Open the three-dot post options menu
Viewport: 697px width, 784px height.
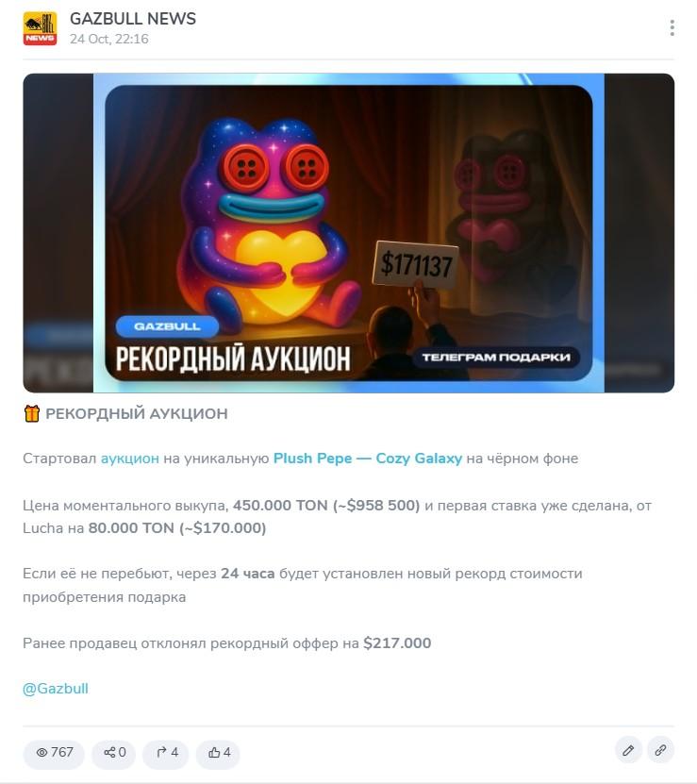pos(672,28)
